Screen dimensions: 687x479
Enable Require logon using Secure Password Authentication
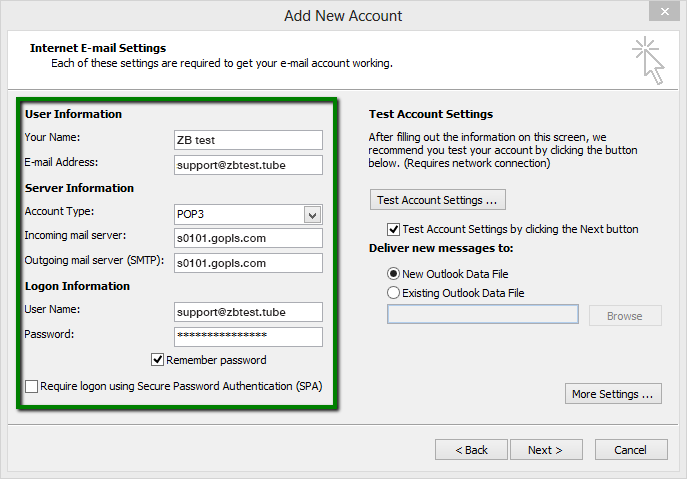[33, 386]
